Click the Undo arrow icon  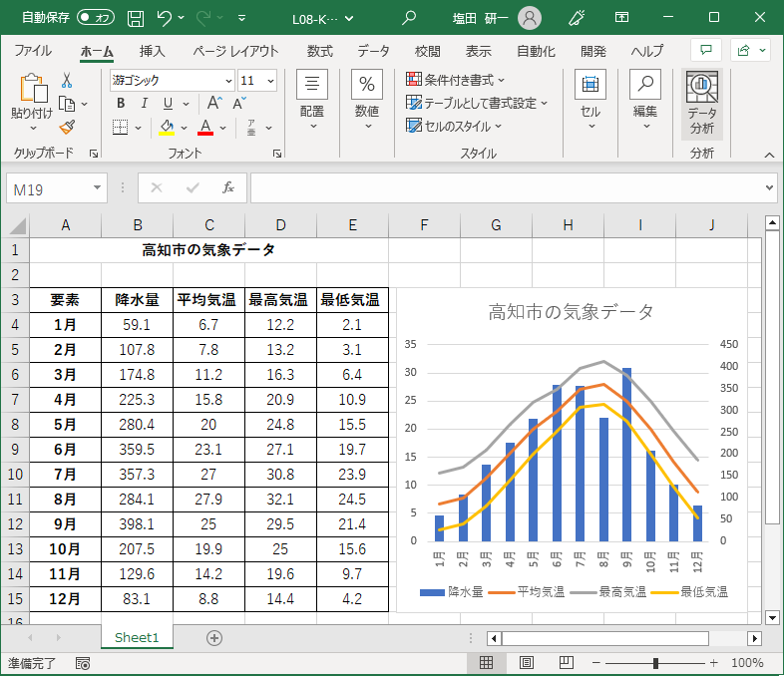tap(166, 18)
